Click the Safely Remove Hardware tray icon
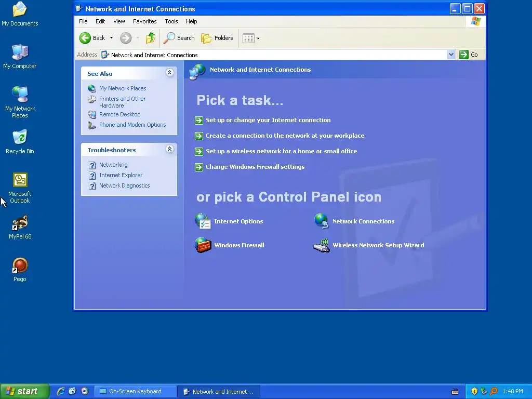532x399 pixels. pos(484,391)
